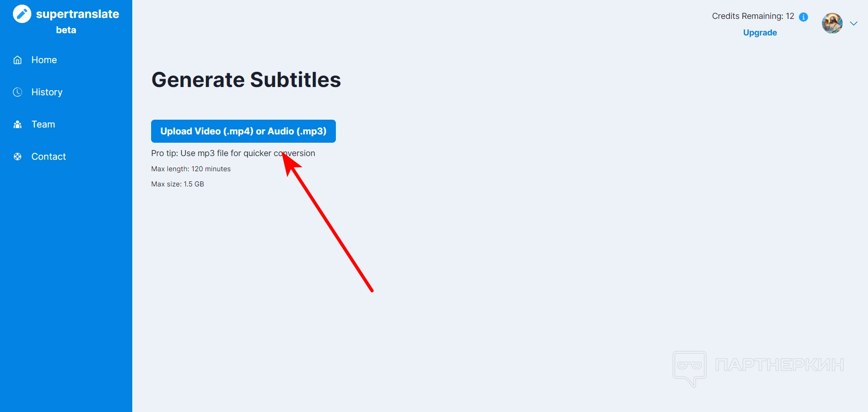Open the Contact menu label
868x412 pixels.
click(49, 157)
